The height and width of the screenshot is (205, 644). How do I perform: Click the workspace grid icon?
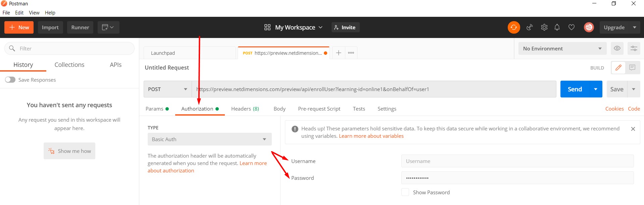pos(267,27)
